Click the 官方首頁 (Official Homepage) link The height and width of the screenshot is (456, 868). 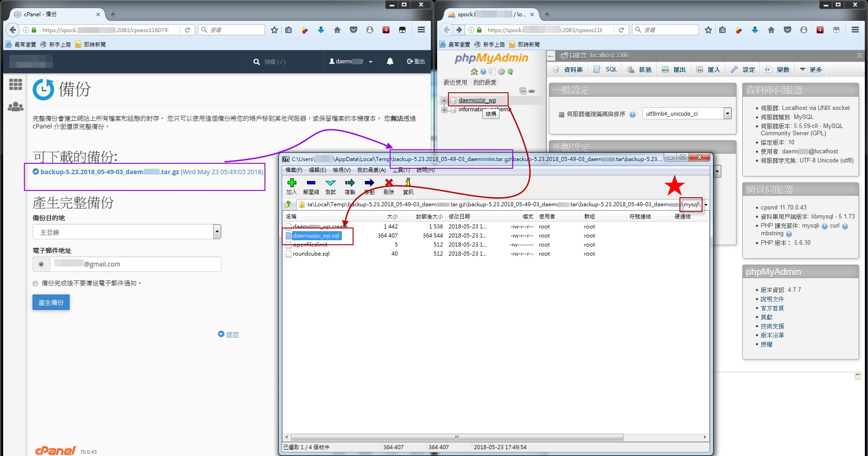click(772, 308)
